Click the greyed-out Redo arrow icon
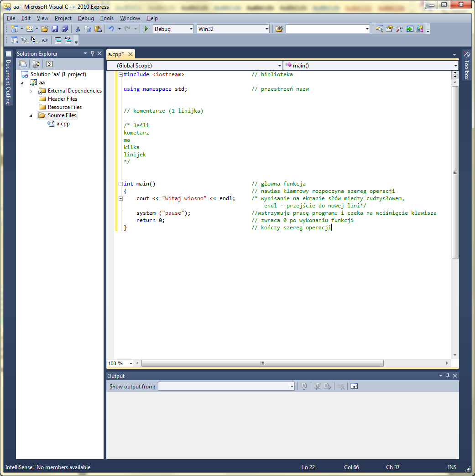This screenshot has height=476, width=475. (127, 29)
